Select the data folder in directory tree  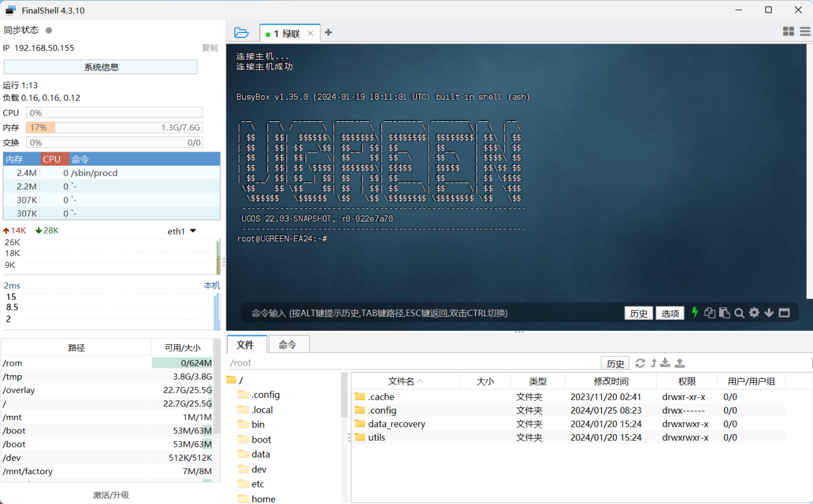point(260,454)
